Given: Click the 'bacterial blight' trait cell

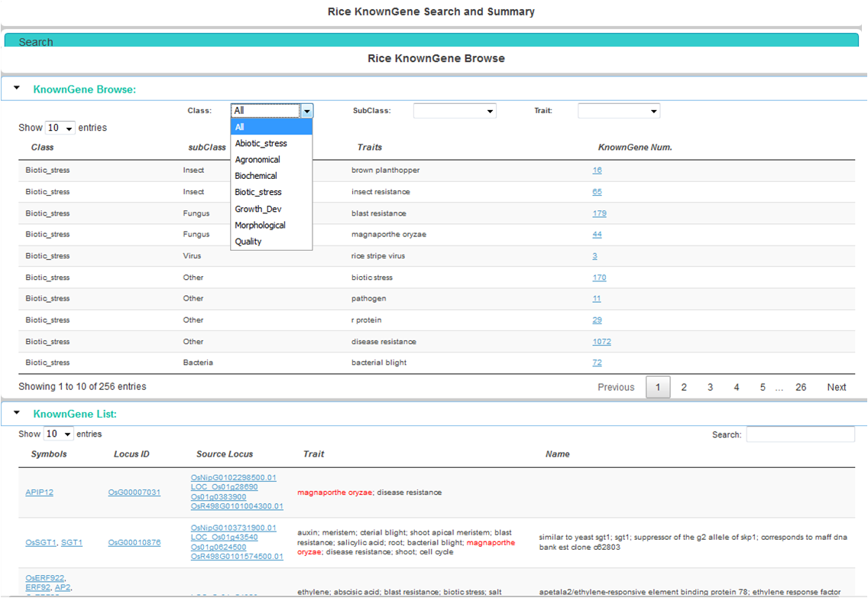Looking at the screenshot, I should tap(379, 363).
